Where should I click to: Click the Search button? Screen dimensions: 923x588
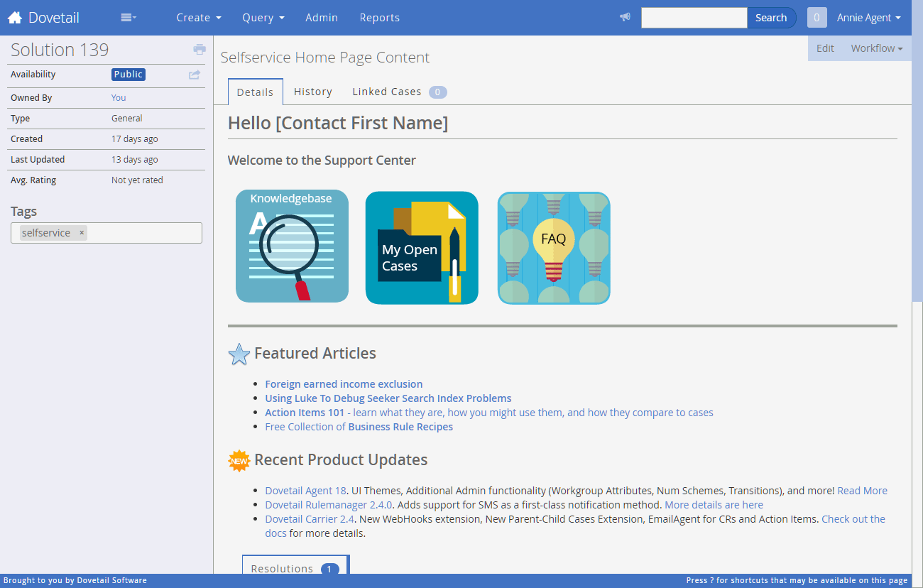[x=771, y=18]
